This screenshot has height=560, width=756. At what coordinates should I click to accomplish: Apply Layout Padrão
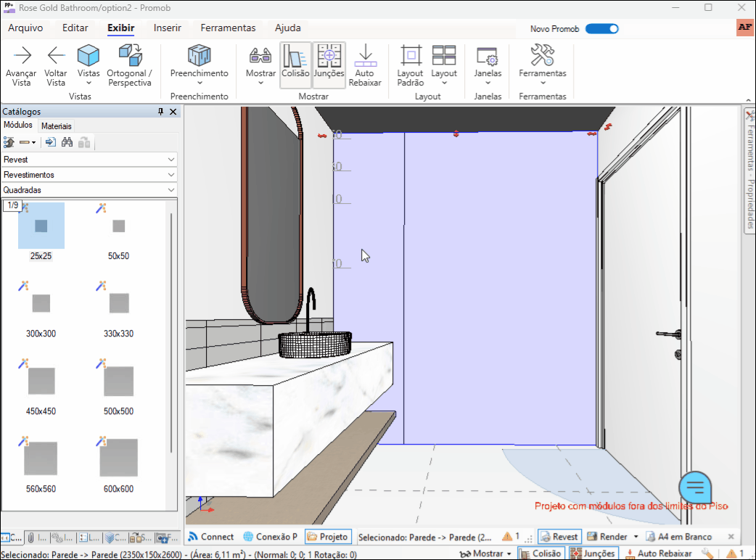point(411,65)
